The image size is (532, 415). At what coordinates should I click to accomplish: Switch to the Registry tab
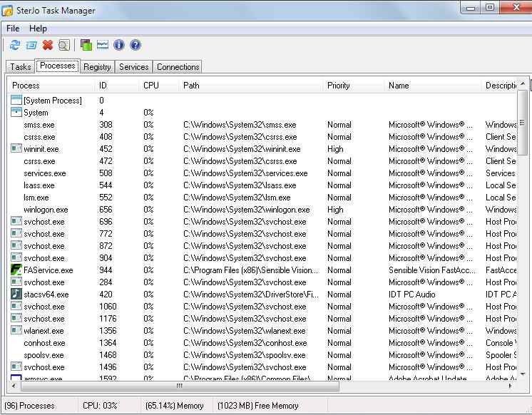[97, 67]
